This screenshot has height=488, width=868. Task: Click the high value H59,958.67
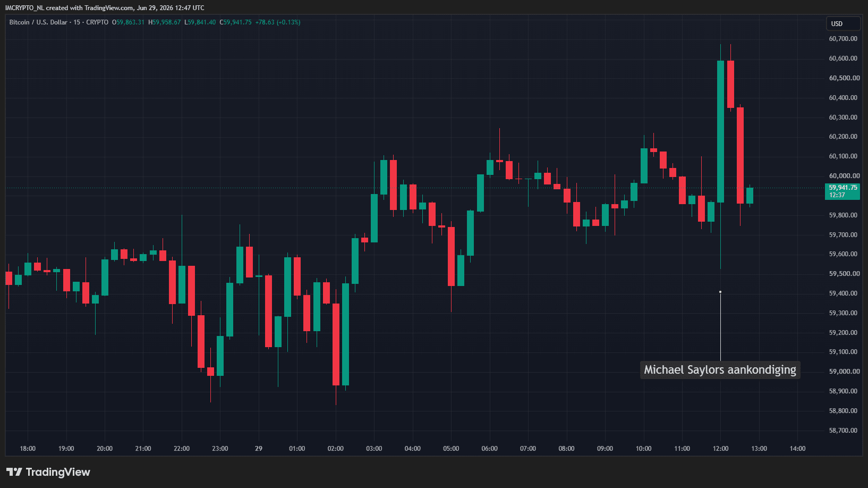[x=165, y=22]
